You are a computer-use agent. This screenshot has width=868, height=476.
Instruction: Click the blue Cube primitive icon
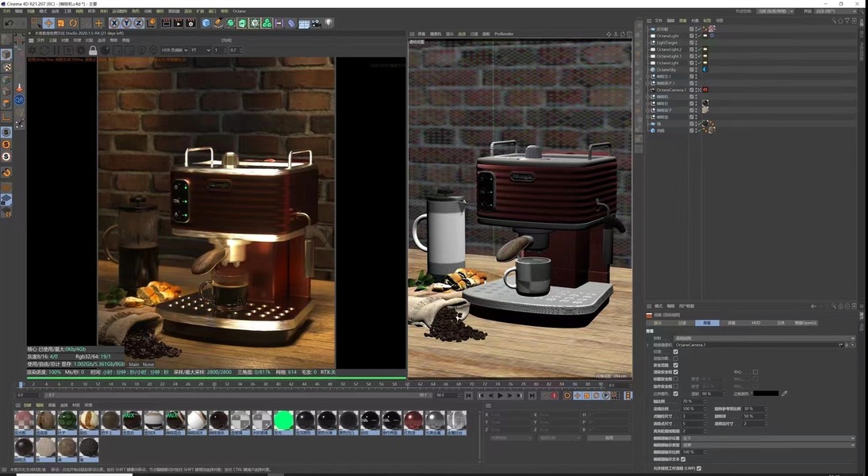click(x=206, y=23)
